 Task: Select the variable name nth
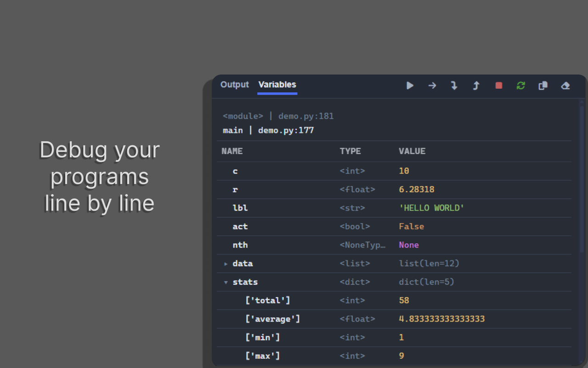coord(240,245)
